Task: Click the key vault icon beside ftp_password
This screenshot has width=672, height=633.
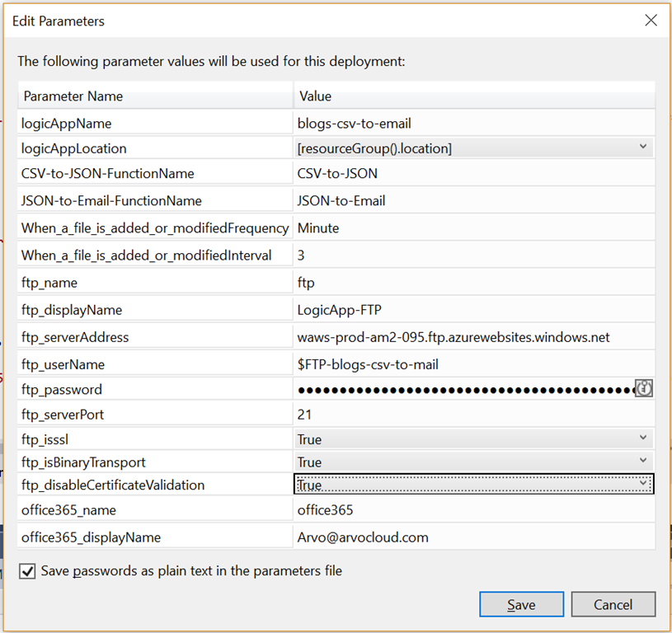Action: coord(643,388)
